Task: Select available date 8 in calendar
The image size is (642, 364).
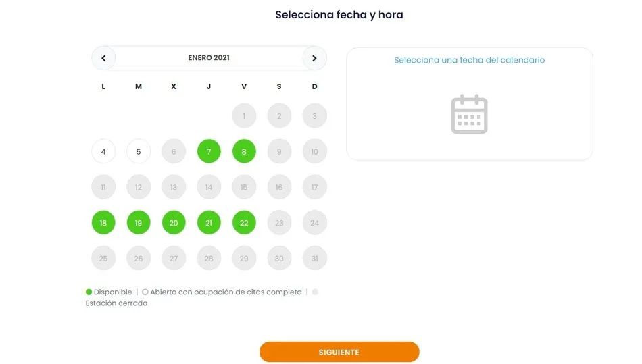Action: click(244, 152)
